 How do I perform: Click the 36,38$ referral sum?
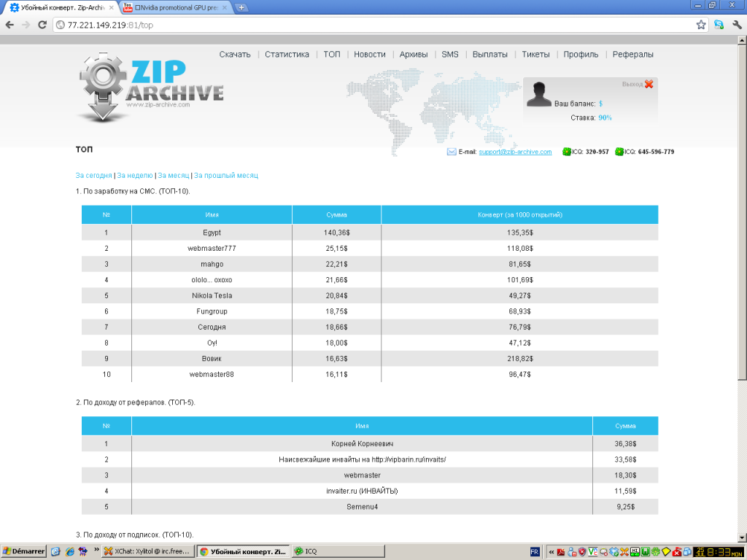point(625,443)
